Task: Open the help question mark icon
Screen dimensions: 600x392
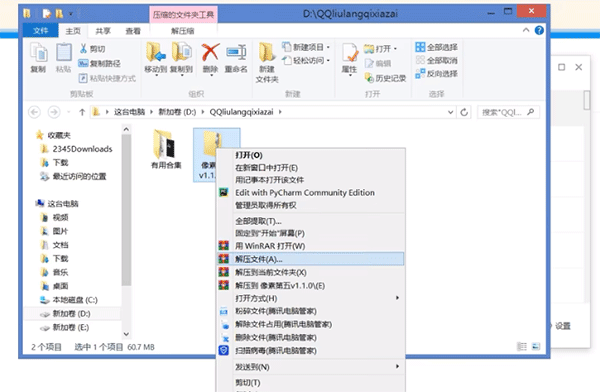Action: [539, 31]
